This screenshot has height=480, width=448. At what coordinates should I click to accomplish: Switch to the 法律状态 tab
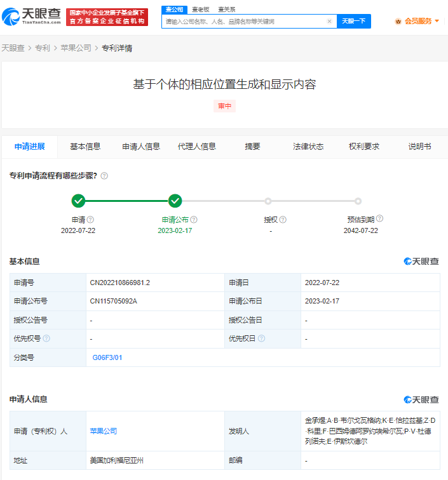[x=308, y=147]
